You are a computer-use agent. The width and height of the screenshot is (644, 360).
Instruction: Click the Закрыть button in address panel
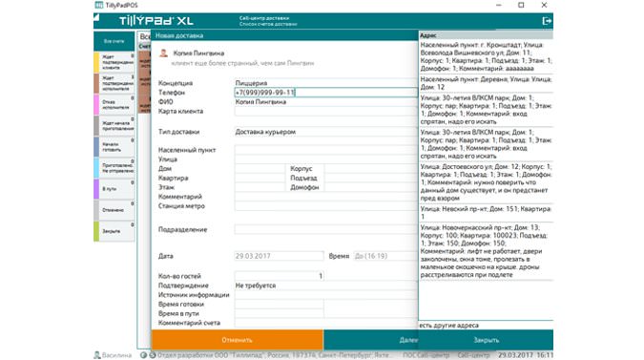tap(486, 340)
